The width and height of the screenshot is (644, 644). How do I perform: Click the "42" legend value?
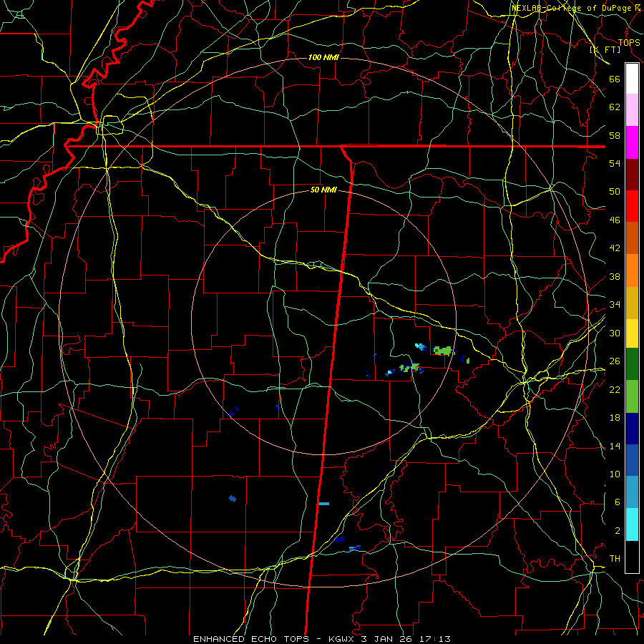pos(615,248)
